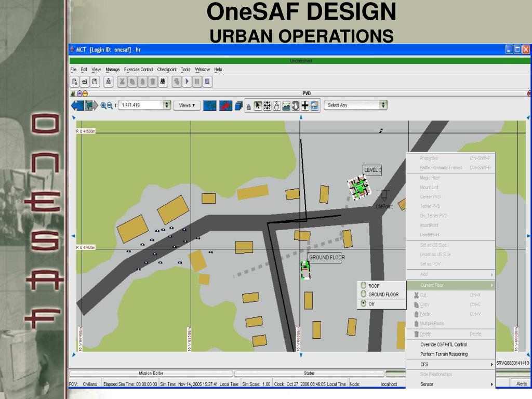Click the New scenario toolbar icon

(x=75, y=82)
